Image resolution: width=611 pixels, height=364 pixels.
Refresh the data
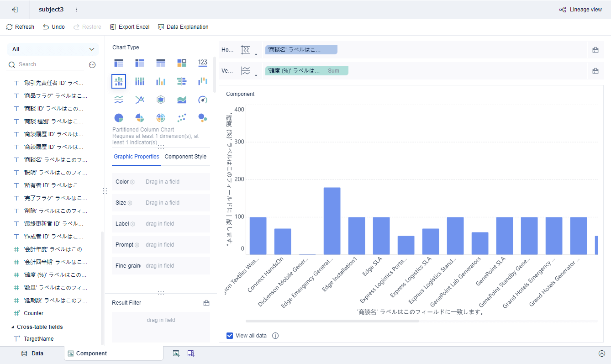tap(20, 27)
